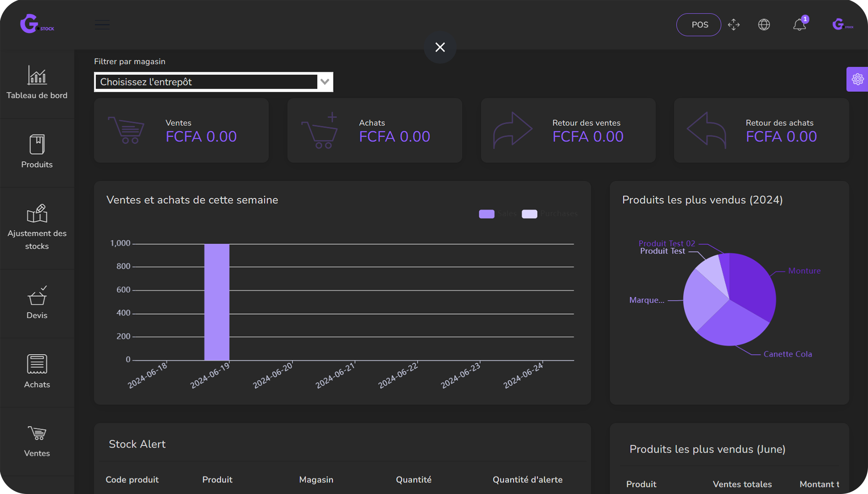Screen dimensions: 868x494
Task: Toggle fullscreen with the expand icon
Action: click(734, 25)
